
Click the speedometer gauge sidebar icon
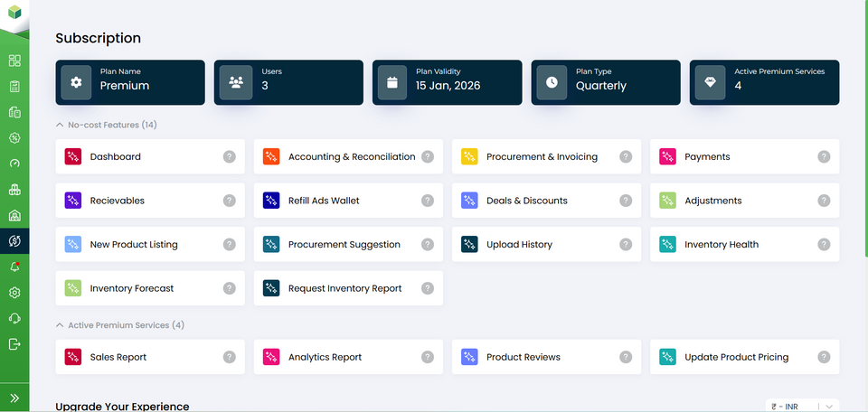click(14, 164)
